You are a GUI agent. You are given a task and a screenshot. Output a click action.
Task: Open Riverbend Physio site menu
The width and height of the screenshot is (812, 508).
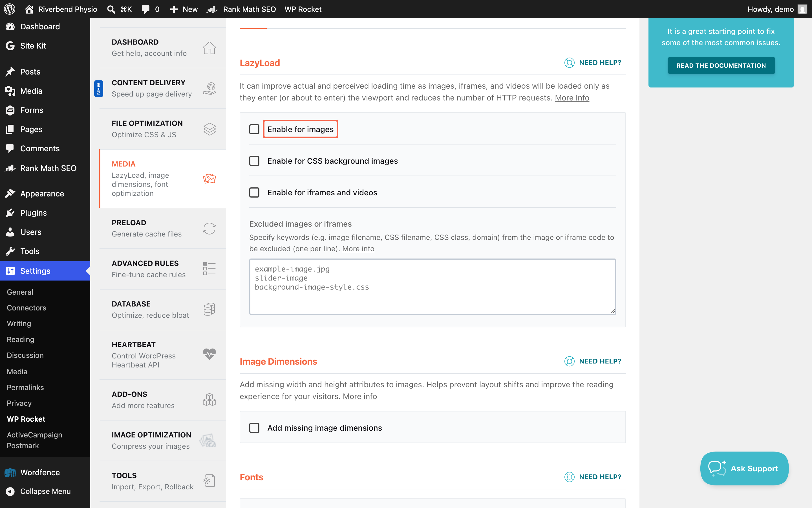61,9
